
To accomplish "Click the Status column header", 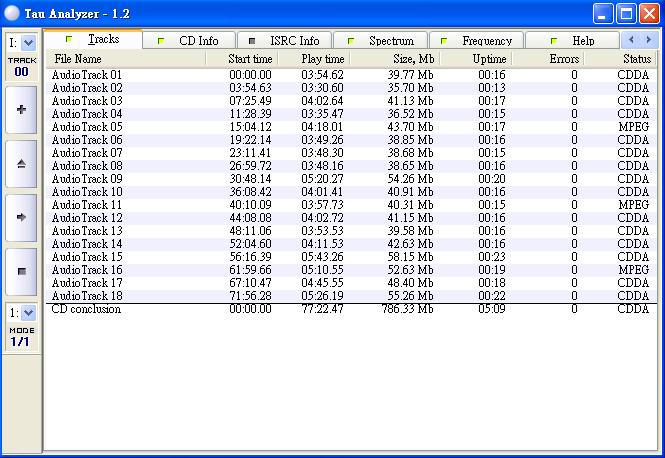I will coord(620,59).
